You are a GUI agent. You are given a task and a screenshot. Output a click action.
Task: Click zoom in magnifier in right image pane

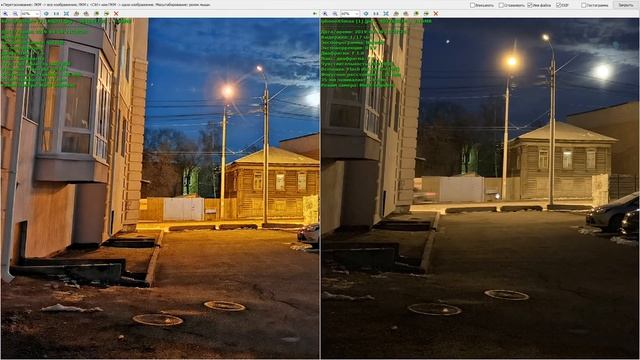click(325, 13)
